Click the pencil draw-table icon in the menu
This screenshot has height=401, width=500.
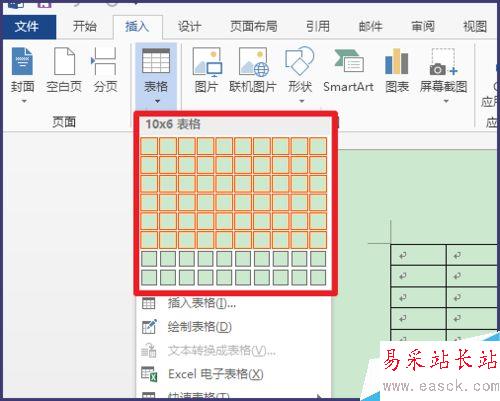coord(149,327)
